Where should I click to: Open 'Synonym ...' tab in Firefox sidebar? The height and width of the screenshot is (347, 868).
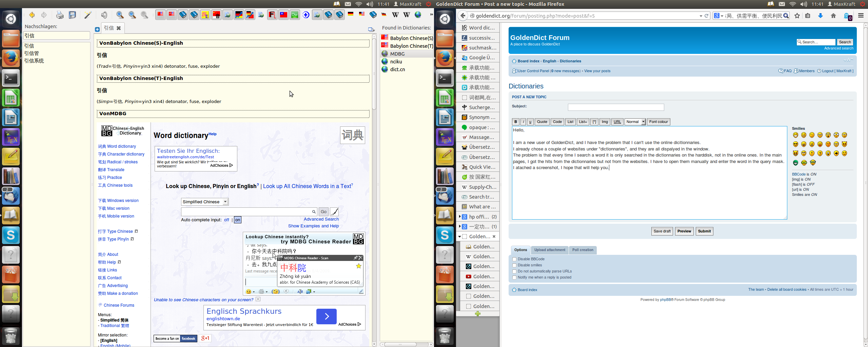478,117
